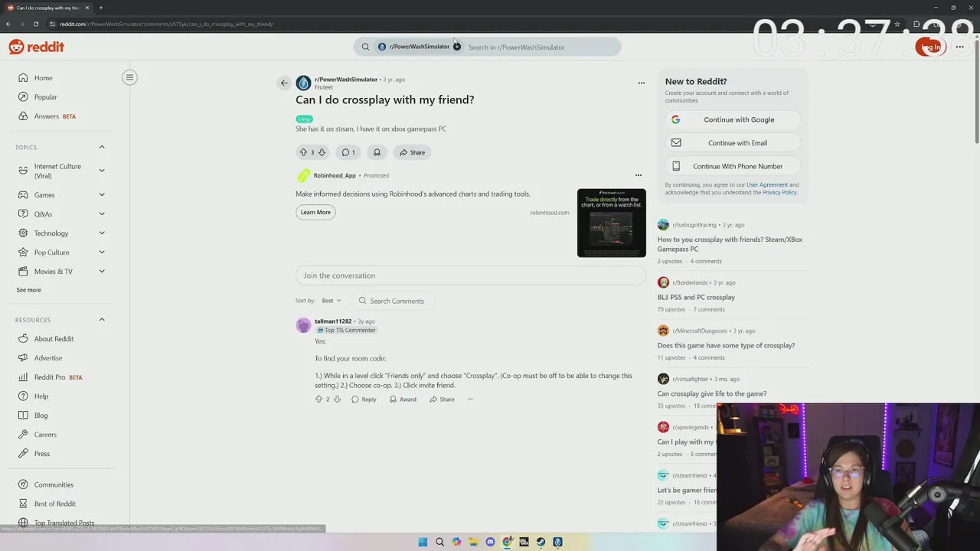Go back using the post's back arrow
This screenshot has height=551, width=980.
click(x=284, y=83)
